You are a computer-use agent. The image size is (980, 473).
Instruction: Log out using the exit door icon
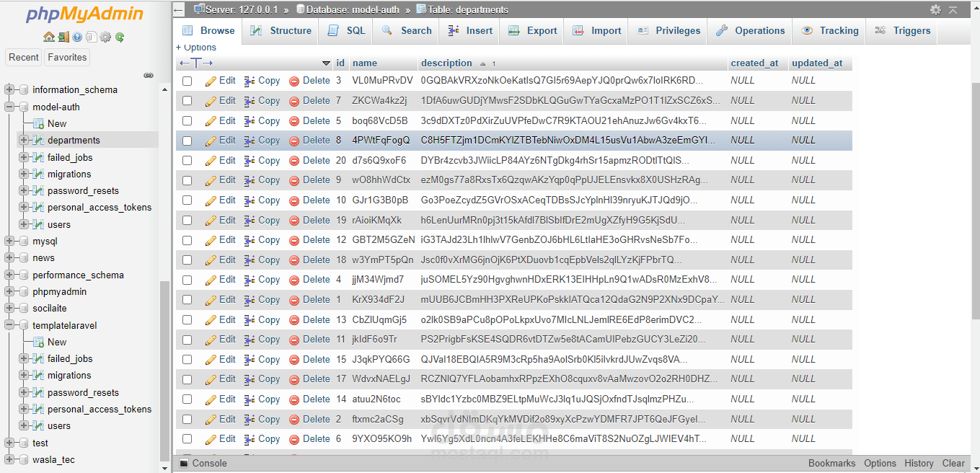click(x=63, y=36)
